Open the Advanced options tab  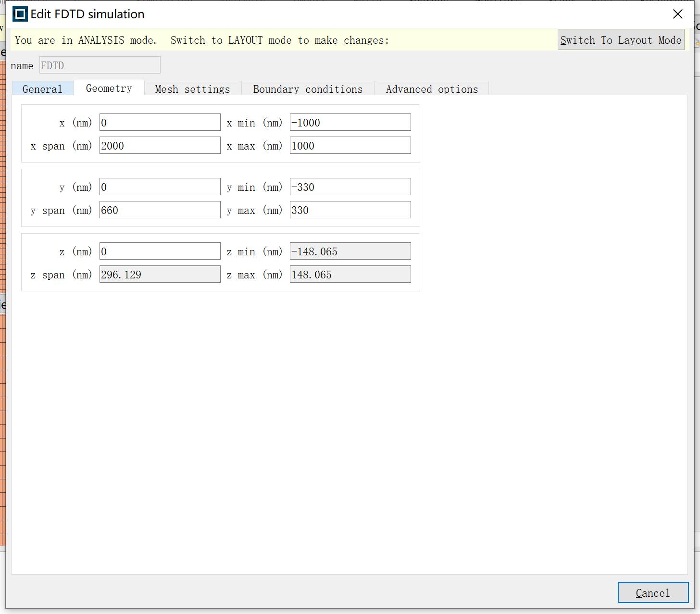click(x=431, y=88)
